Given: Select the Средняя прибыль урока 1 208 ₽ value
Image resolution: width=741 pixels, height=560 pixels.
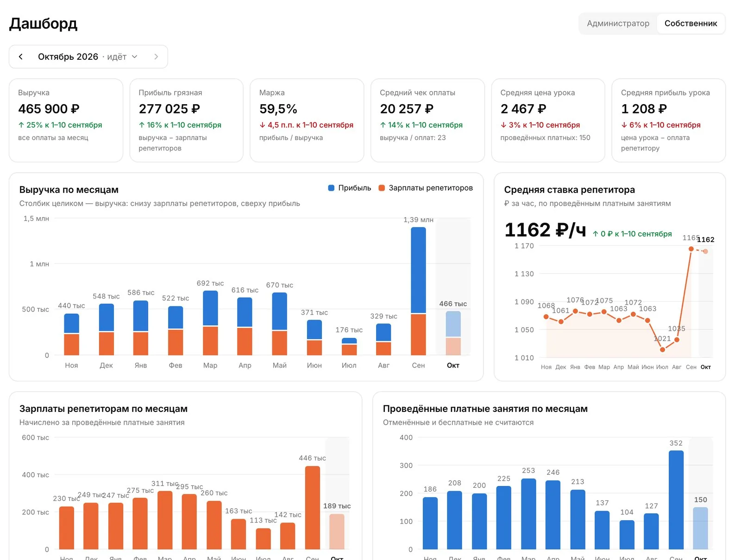Looking at the screenshot, I should (644, 109).
